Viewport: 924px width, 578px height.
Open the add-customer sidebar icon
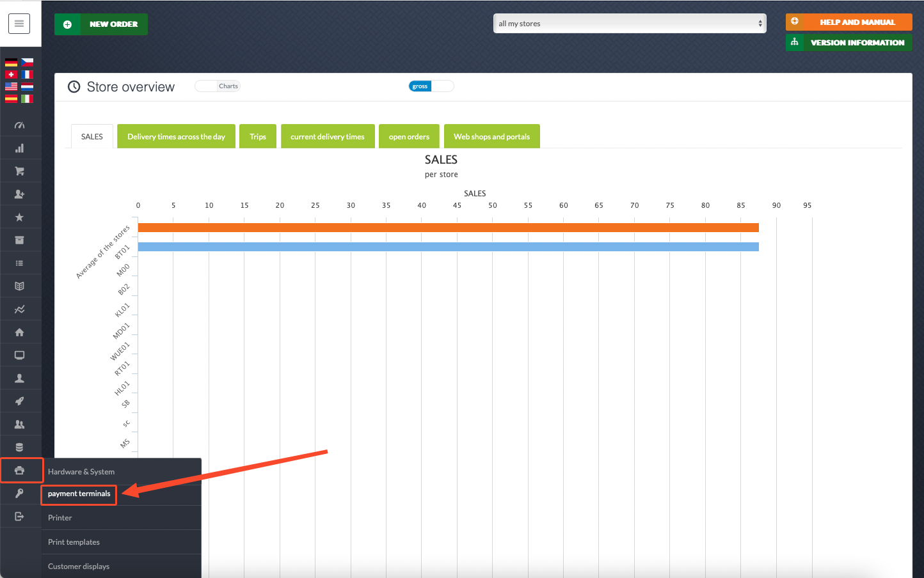(x=20, y=194)
